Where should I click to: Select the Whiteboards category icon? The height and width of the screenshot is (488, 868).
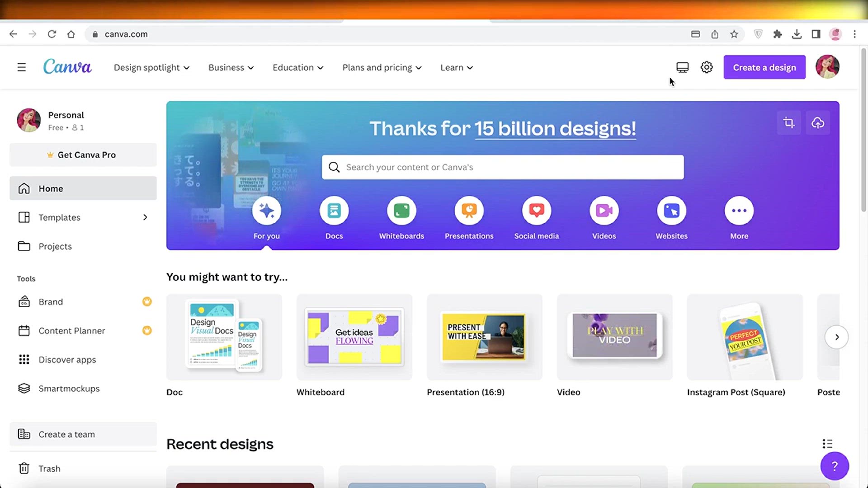[x=401, y=211]
